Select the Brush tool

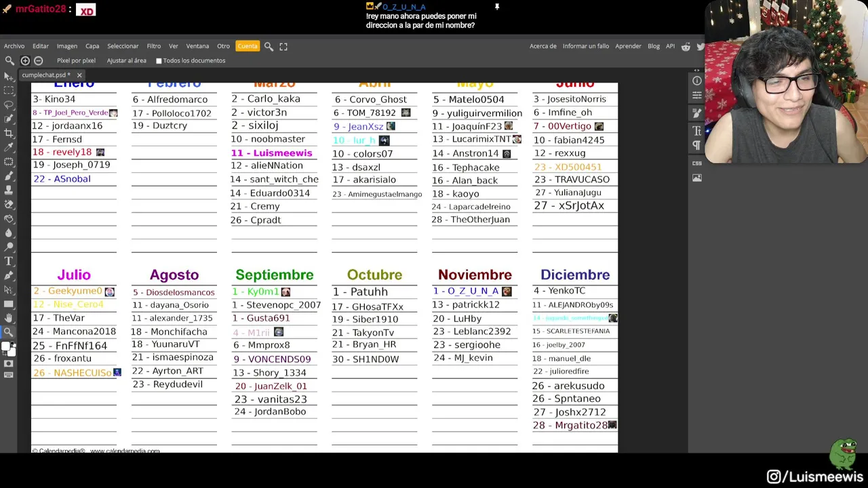click(x=9, y=176)
